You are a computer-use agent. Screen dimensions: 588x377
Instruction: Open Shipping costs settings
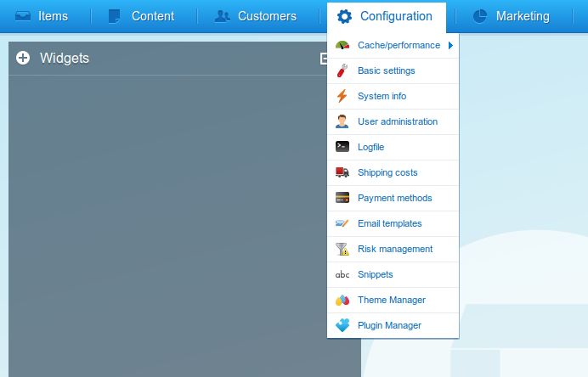click(x=393, y=172)
